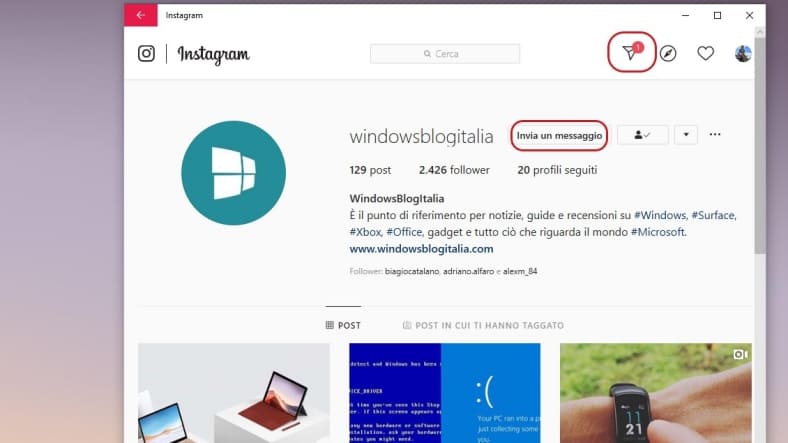Click the 129 post count
Screen dimensions: 788x443
click(x=370, y=170)
